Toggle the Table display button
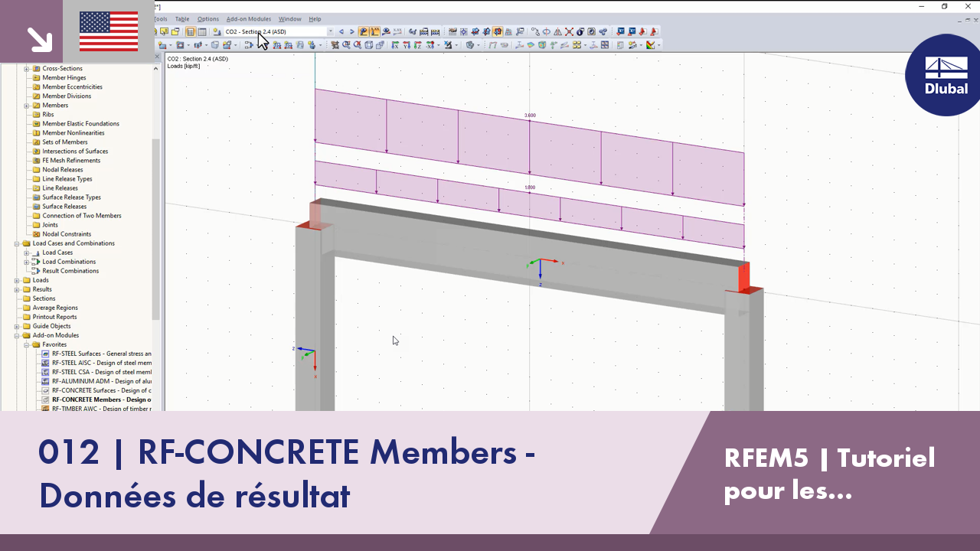 (201, 31)
